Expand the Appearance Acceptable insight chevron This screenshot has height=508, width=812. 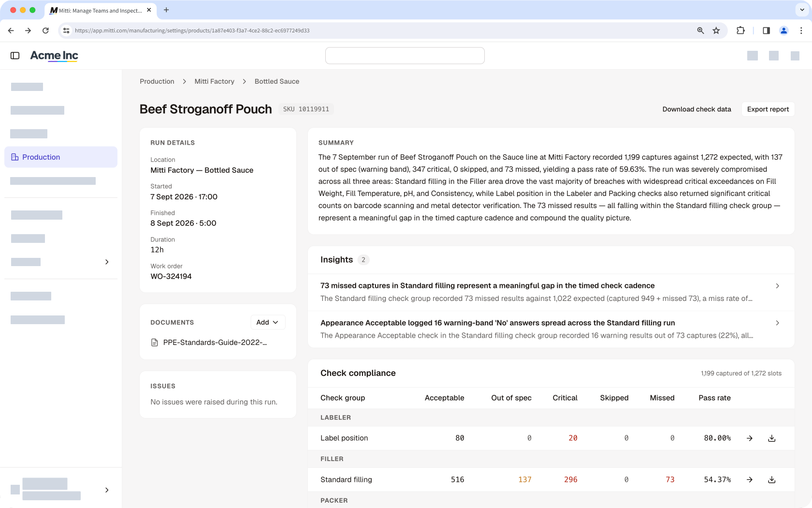point(777,323)
